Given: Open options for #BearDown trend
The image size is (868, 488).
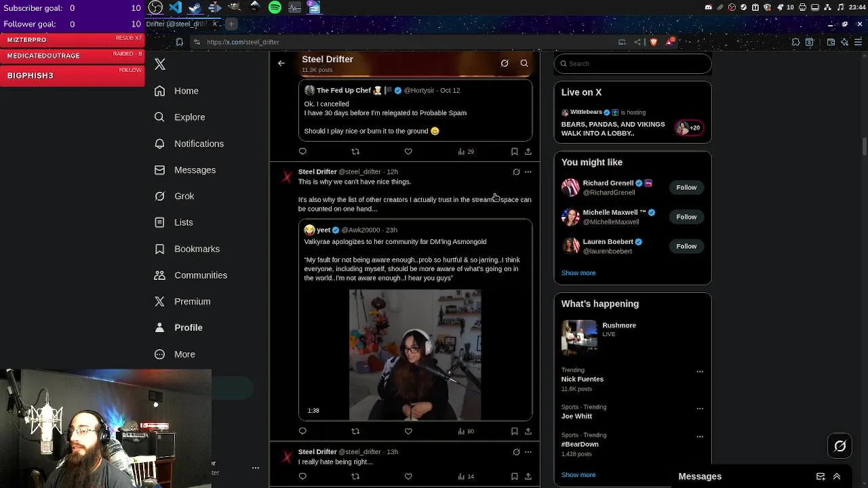Looking at the screenshot, I should (x=700, y=436).
